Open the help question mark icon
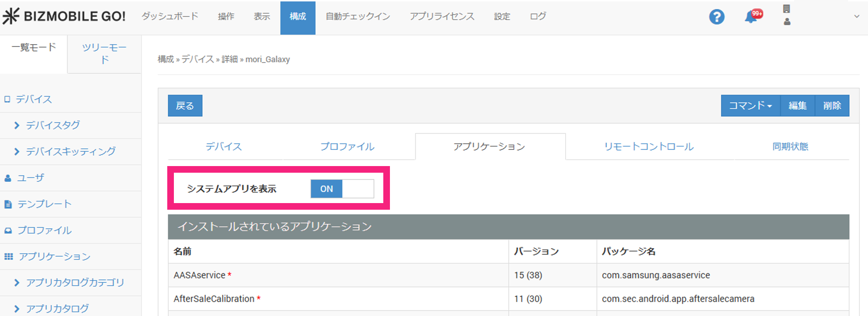 click(x=716, y=17)
